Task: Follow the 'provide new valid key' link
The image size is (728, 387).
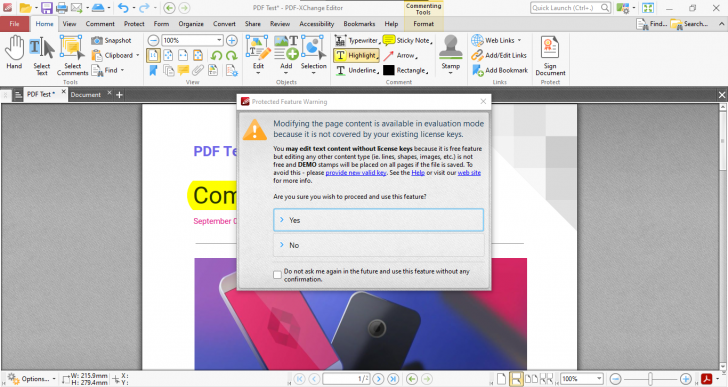Action: coord(356,173)
